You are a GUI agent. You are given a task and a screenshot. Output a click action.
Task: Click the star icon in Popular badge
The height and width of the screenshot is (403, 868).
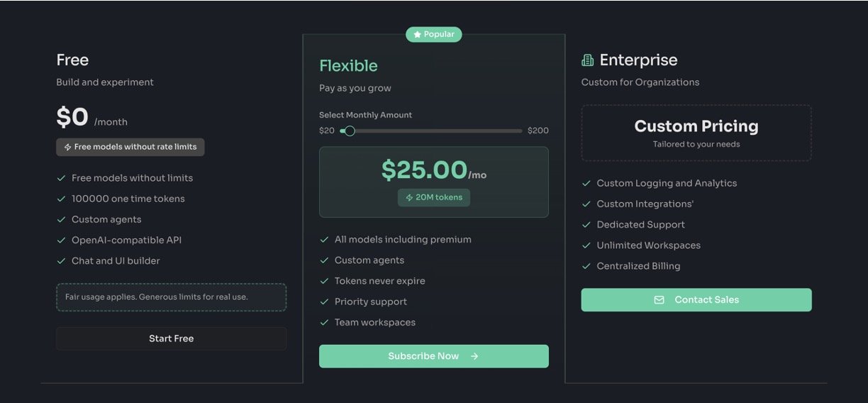[x=417, y=34]
